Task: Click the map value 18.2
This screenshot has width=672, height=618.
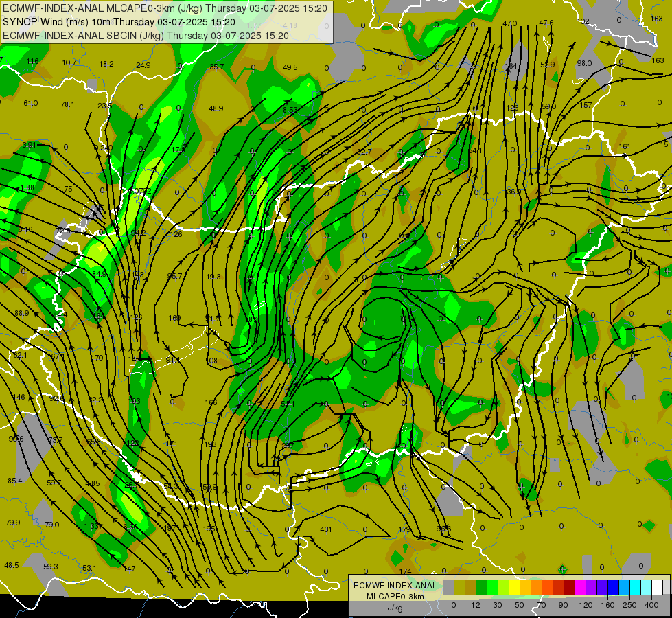Action: point(106,64)
